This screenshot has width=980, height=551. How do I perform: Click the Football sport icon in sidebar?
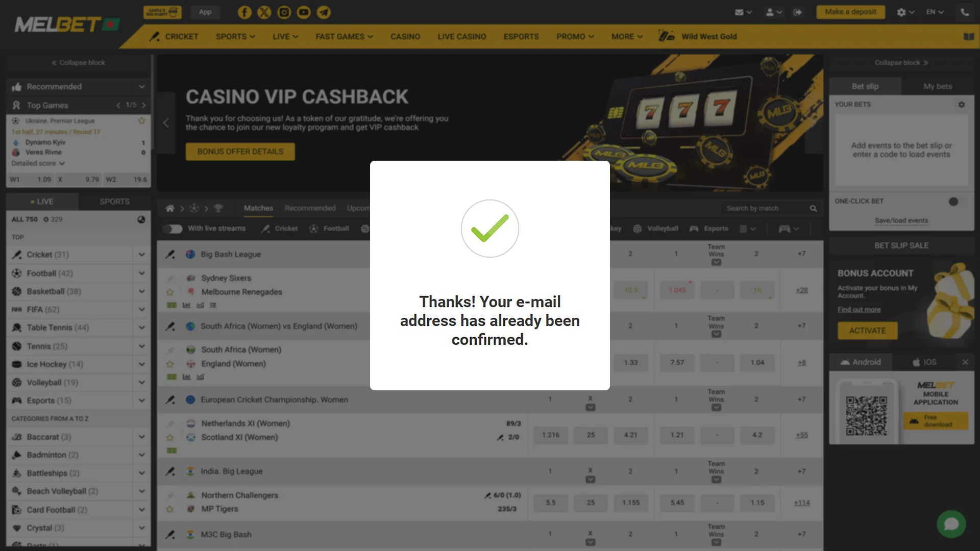[17, 272]
